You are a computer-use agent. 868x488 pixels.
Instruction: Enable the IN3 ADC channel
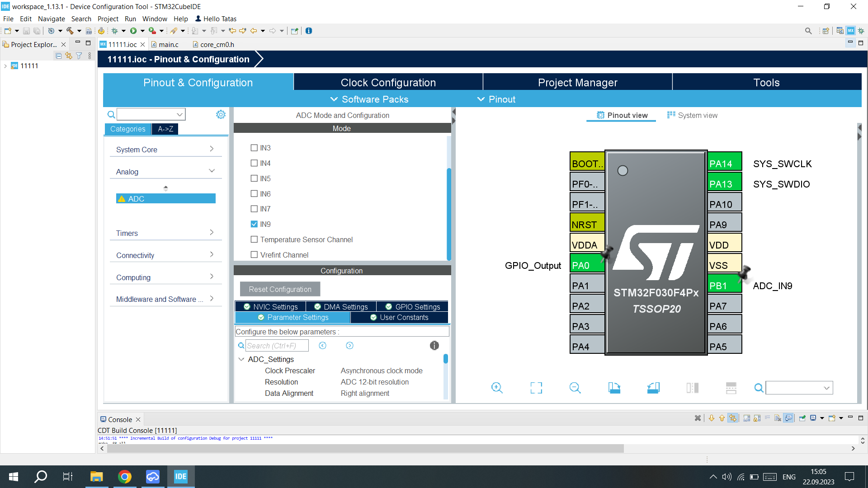point(254,148)
